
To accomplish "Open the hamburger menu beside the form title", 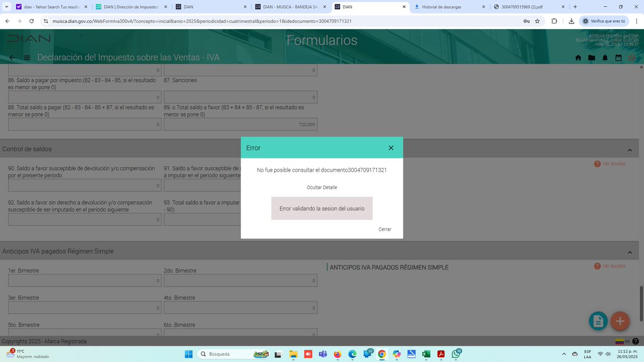I will coord(27,57).
